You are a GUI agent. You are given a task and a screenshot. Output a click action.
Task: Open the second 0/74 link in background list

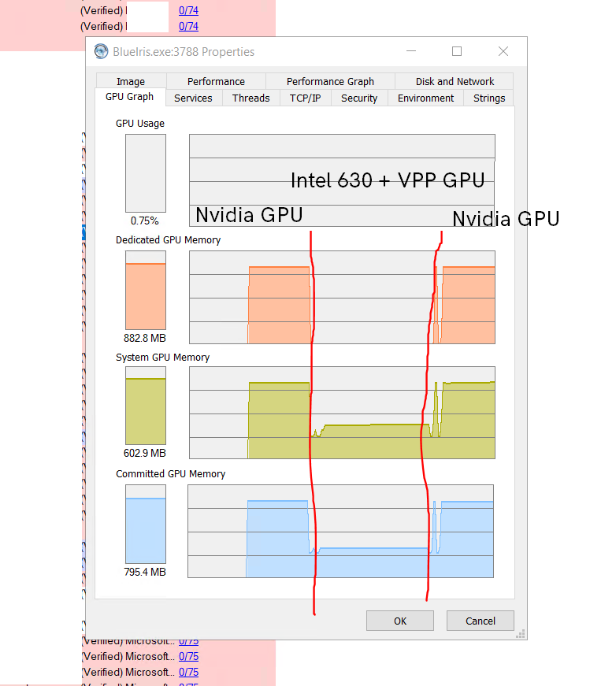pos(188,26)
